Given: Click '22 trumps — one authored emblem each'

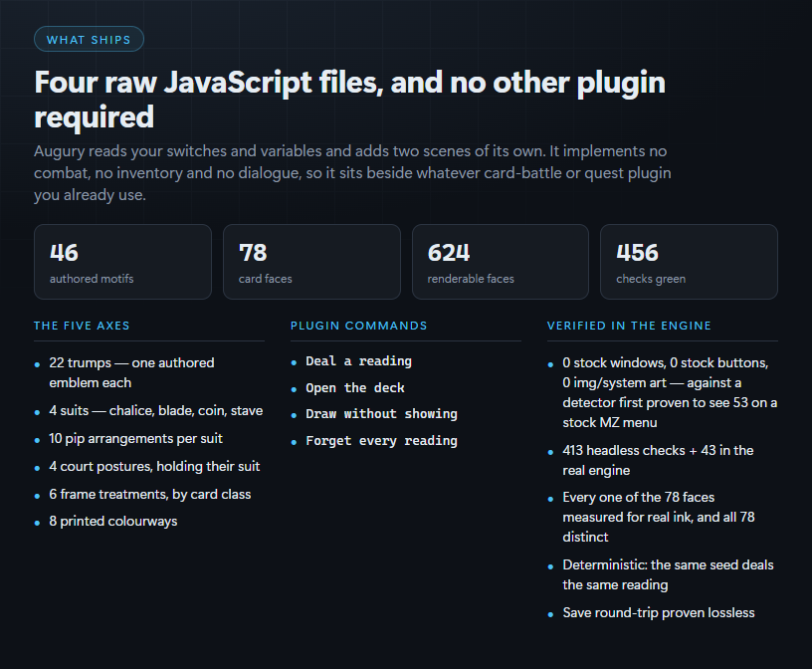Looking at the screenshot, I should click(131, 372).
